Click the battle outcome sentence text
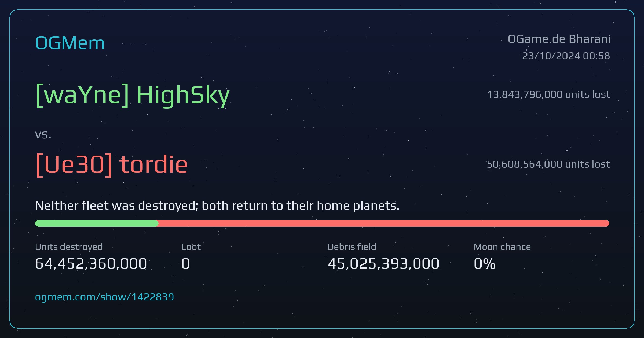 click(217, 206)
